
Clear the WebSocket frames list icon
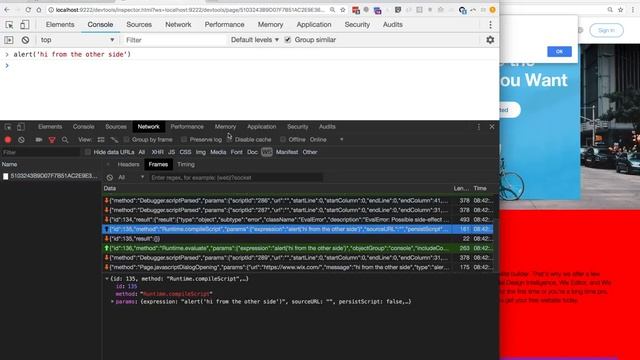pos(109,178)
